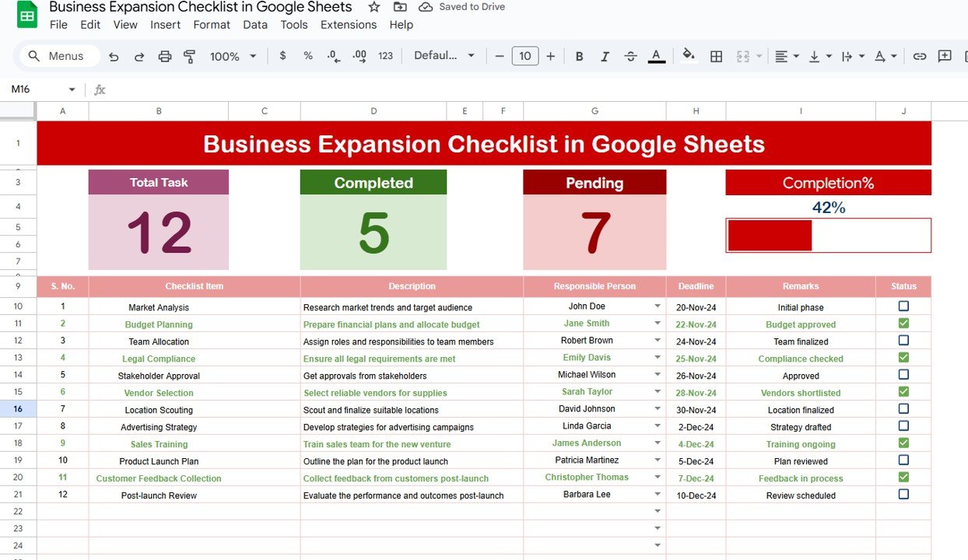Open the Edit menu
This screenshot has width=968, height=560.
(90, 25)
